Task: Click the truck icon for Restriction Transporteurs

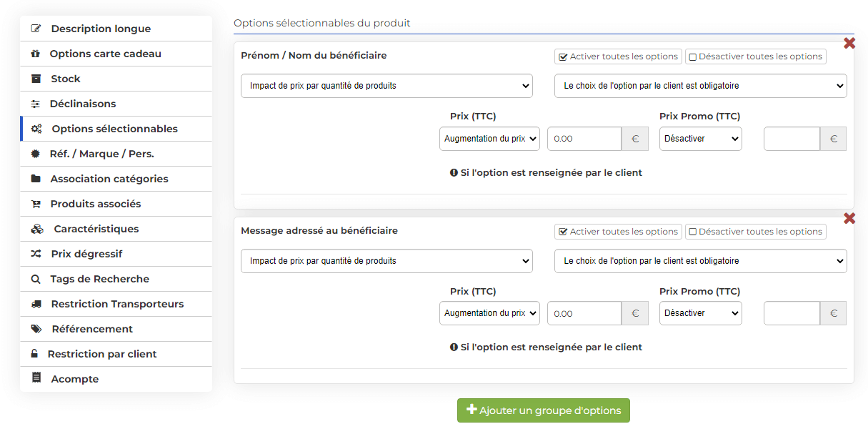Action: pyautogui.click(x=36, y=304)
